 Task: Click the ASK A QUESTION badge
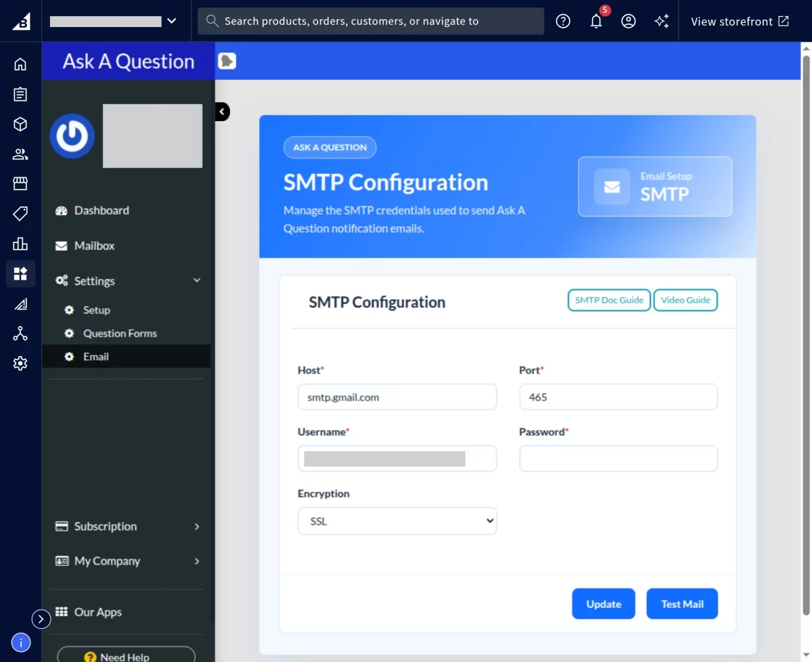click(x=330, y=148)
